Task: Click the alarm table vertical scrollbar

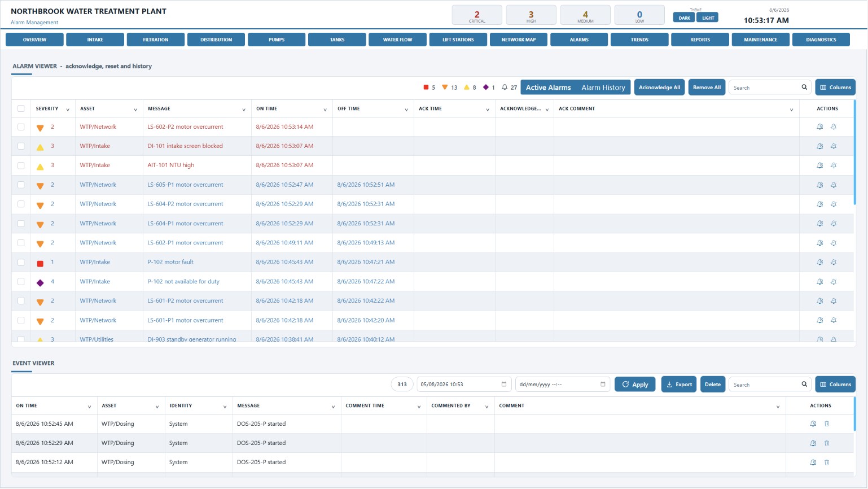Action: click(x=854, y=152)
